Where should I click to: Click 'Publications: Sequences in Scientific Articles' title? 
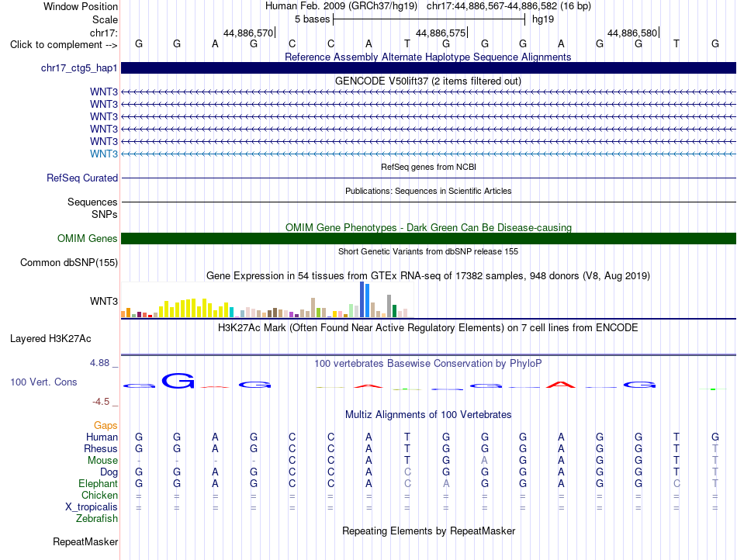pyautogui.click(x=428, y=191)
